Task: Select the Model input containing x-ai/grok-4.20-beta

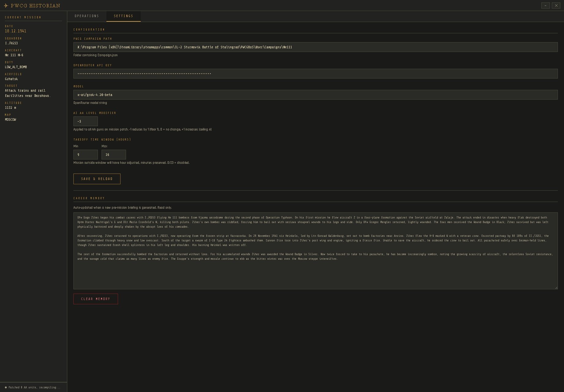Action: [315, 95]
